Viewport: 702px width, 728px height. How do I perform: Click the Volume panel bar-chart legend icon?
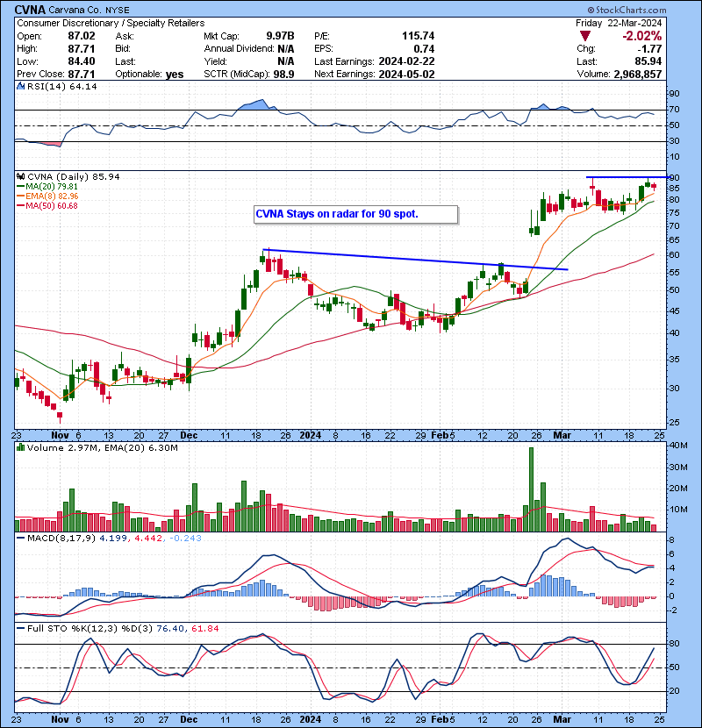pos(20,447)
